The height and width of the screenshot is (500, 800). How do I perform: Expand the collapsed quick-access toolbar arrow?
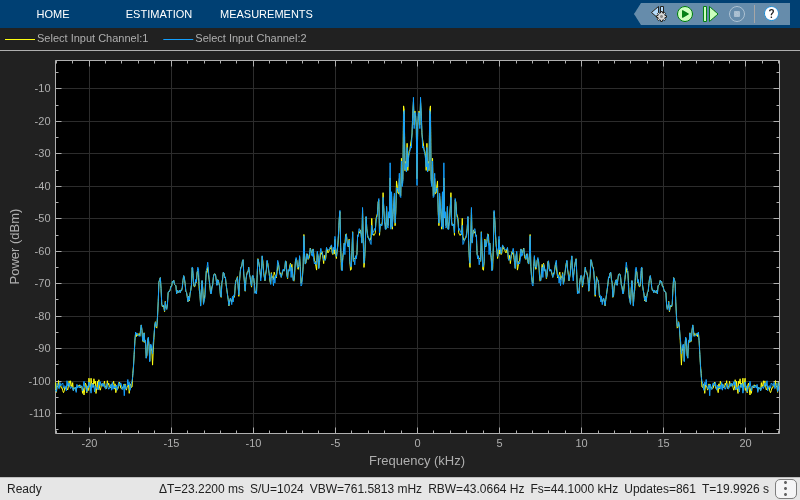[640, 14]
